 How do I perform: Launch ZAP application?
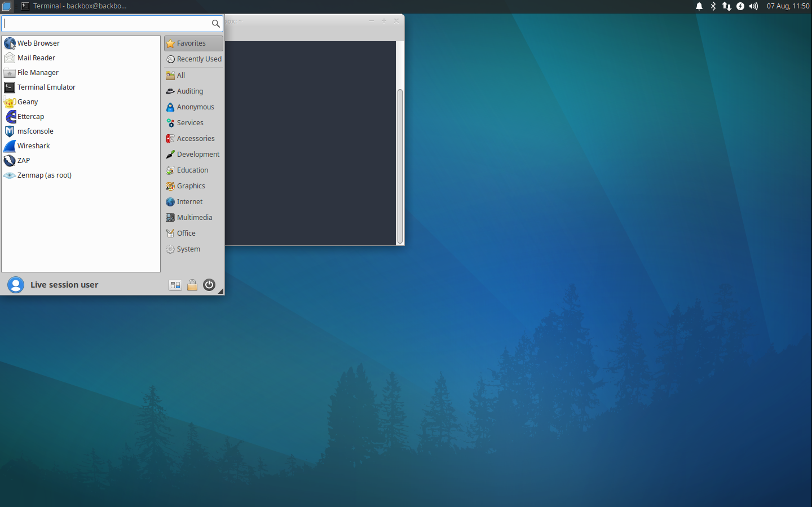pos(23,161)
